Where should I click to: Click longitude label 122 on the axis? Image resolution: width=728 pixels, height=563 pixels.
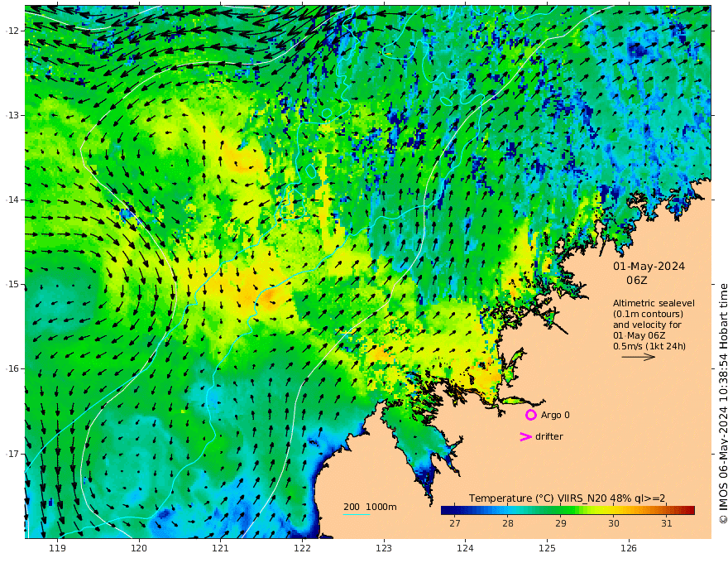(302, 548)
